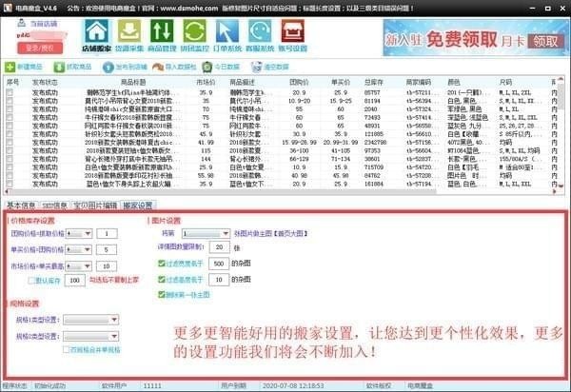Tick checkbox of row with stock 161884
Viewport: 571px width, 392px height.
(10, 185)
